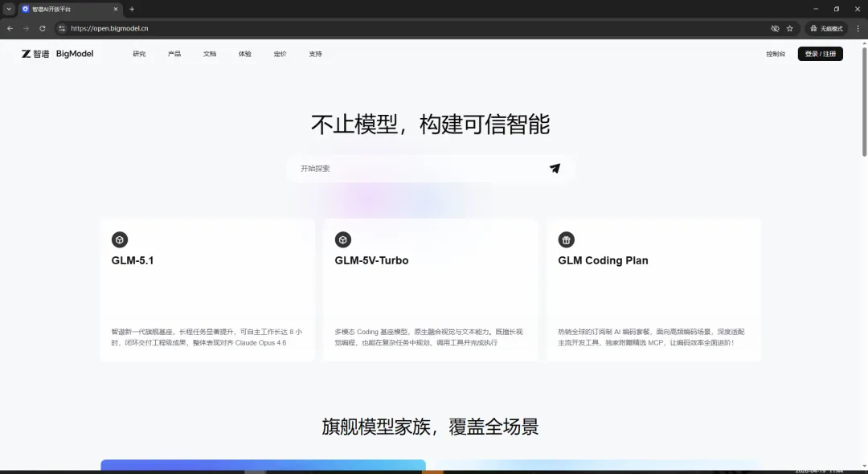Open the 研究 menu

(x=139, y=54)
